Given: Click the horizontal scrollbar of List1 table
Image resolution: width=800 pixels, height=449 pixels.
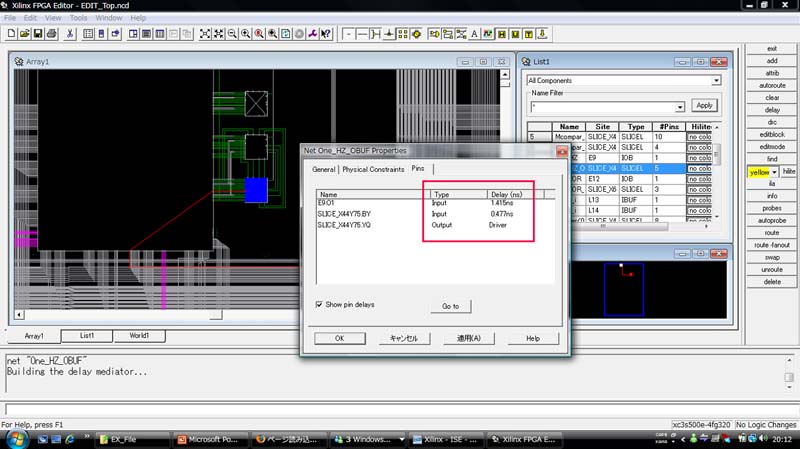Looking at the screenshot, I should point(618,226).
